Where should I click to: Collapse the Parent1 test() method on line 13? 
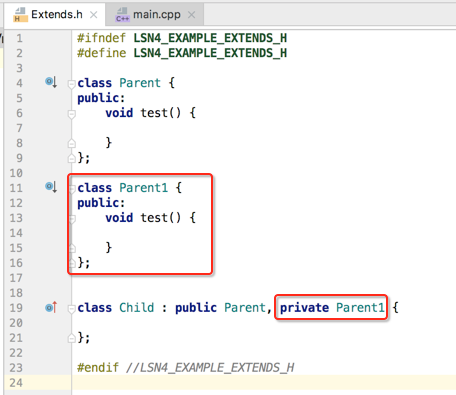click(72, 219)
